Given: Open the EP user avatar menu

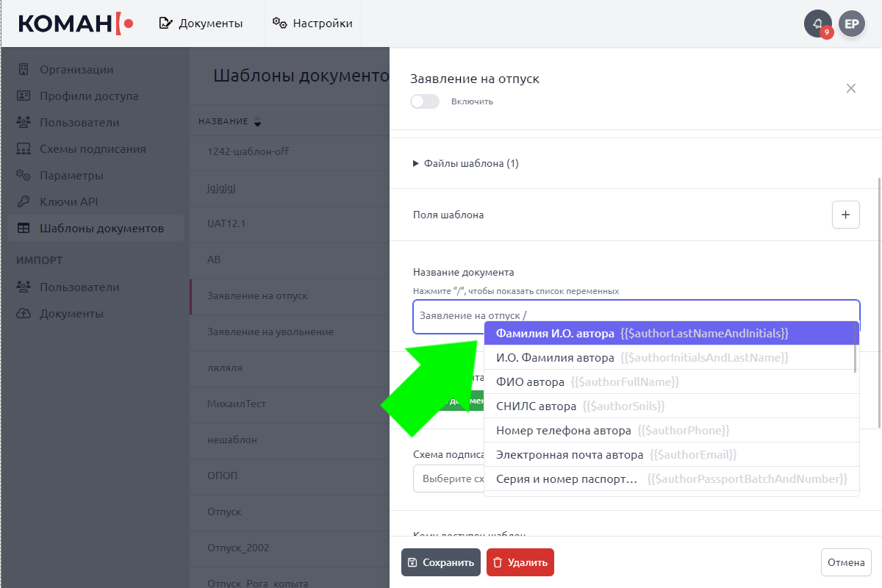Looking at the screenshot, I should coord(852,24).
